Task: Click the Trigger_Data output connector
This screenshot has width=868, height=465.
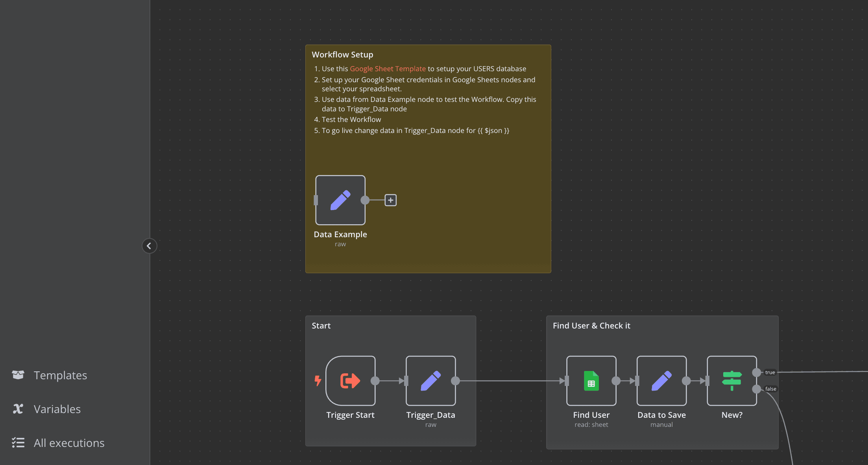Action: (x=455, y=381)
